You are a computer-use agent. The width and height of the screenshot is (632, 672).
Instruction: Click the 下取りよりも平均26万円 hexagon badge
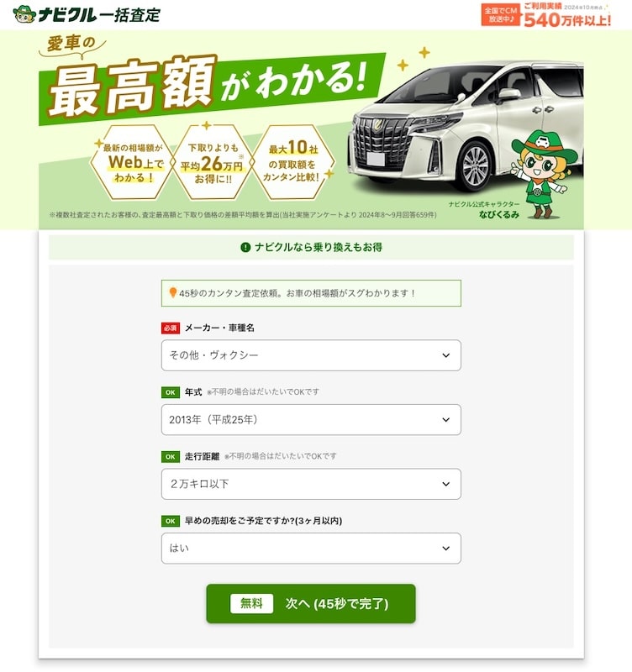(212, 162)
